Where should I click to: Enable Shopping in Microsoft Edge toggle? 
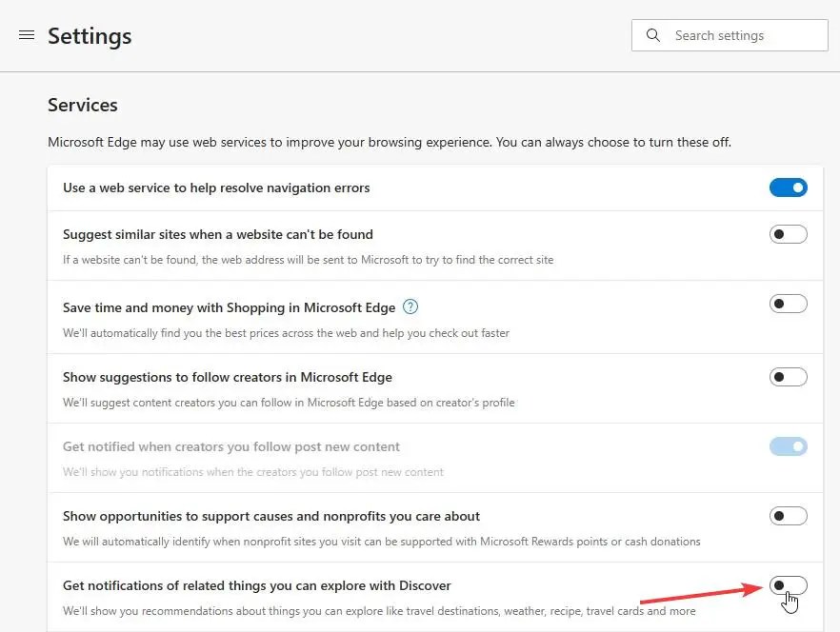pyautogui.click(x=788, y=304)
